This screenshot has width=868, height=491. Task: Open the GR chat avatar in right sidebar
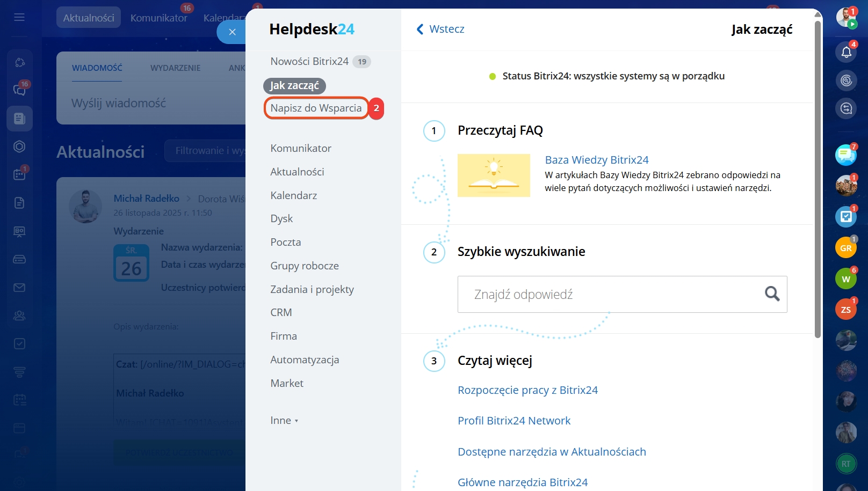coord(845,248)
